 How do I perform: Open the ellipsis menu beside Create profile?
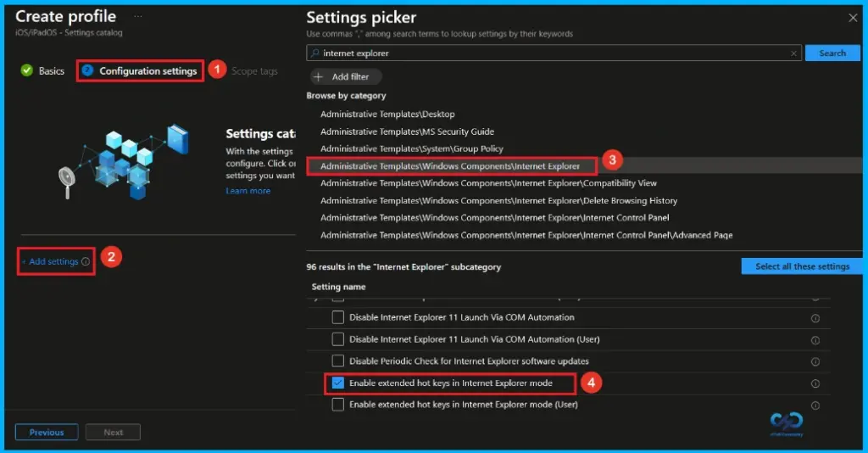coord(138,17)
